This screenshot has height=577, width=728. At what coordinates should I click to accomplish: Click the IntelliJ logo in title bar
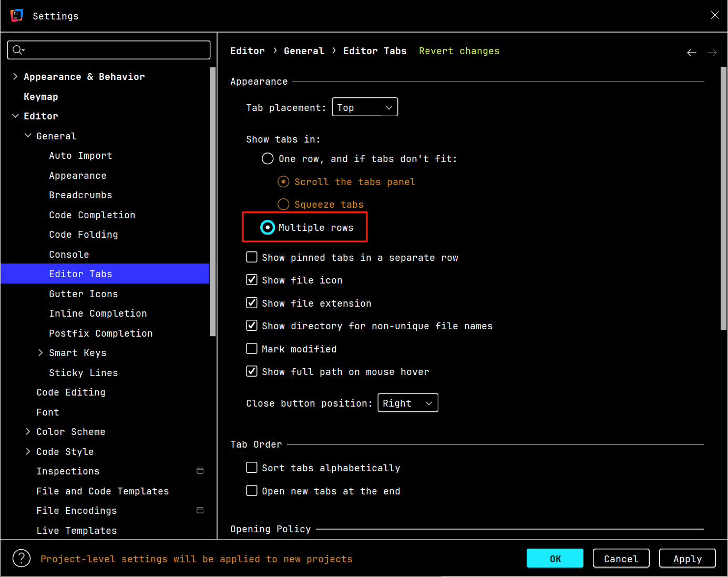[17, 15]
